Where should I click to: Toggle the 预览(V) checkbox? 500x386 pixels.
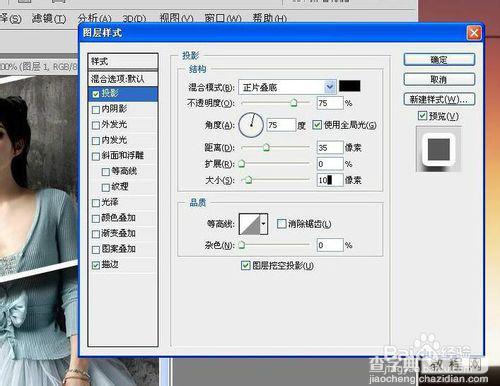coord(422,116)
